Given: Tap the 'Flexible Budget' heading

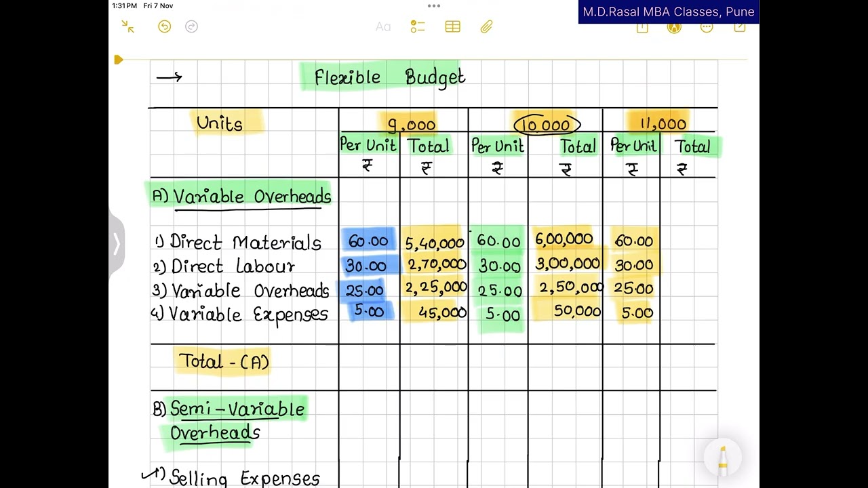Looking at the screenshot, I should [x=389, y=77].
